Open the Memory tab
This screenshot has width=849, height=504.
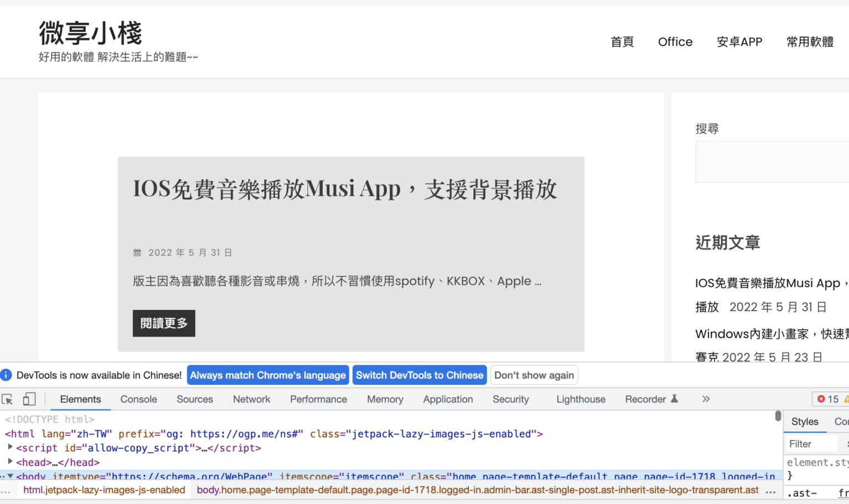385,399
